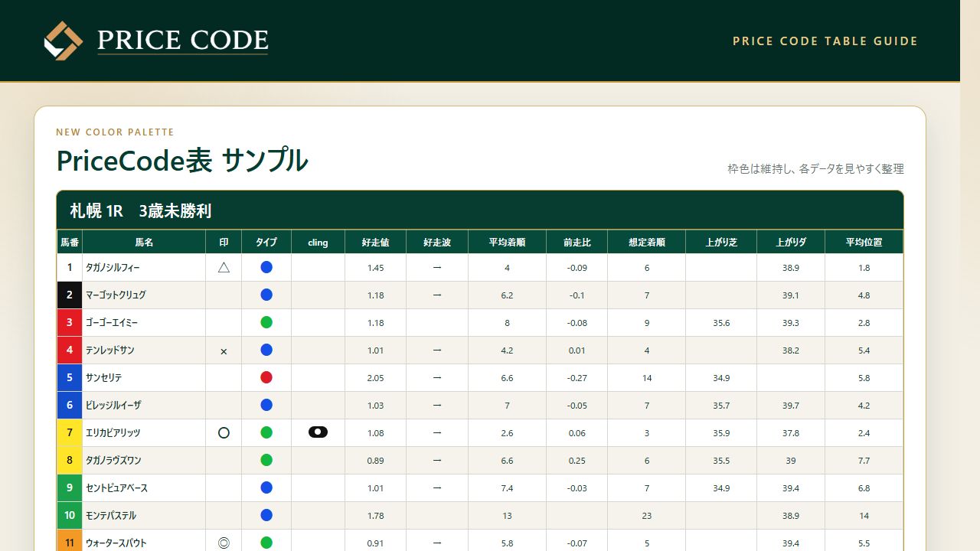Click the × mark for テンレッドサン
The width and height of the screenshot is (980, 551).
[224, 351]
